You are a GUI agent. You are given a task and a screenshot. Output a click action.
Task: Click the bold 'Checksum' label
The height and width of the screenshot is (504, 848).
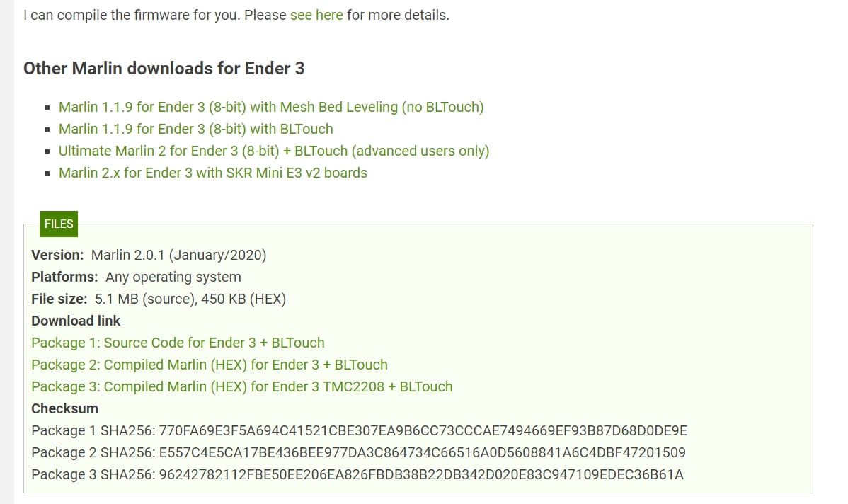click(65, 409)
